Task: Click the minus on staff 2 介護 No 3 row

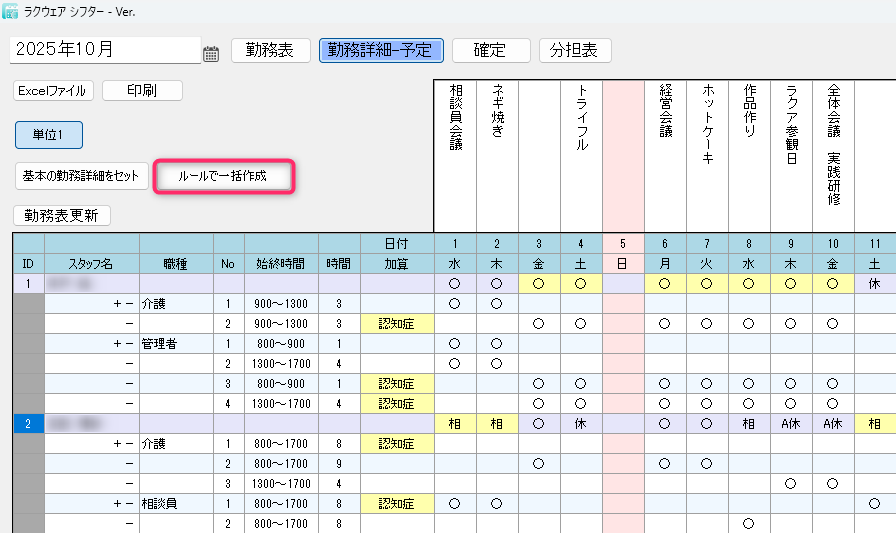Action: coord(129,483)
